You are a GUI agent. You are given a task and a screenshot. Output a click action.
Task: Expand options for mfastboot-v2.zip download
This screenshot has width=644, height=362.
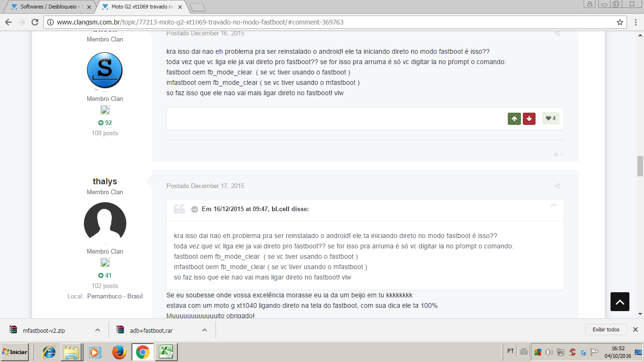tap(98, 330)
